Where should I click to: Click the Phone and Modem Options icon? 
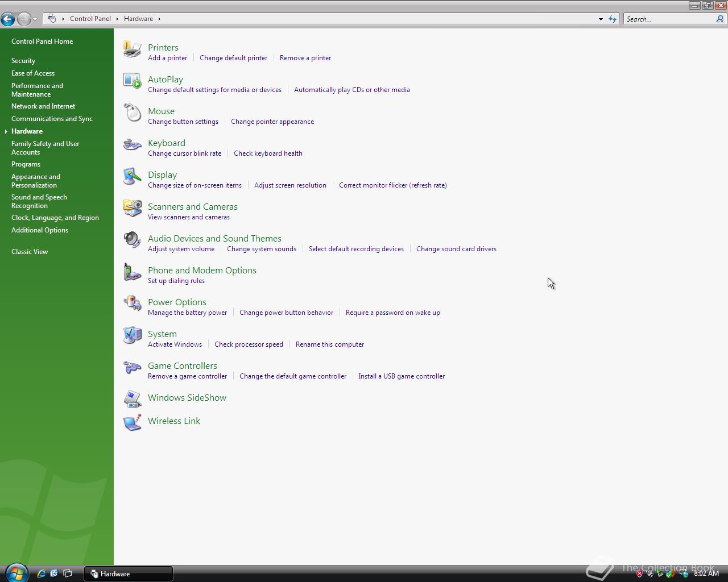133,272
